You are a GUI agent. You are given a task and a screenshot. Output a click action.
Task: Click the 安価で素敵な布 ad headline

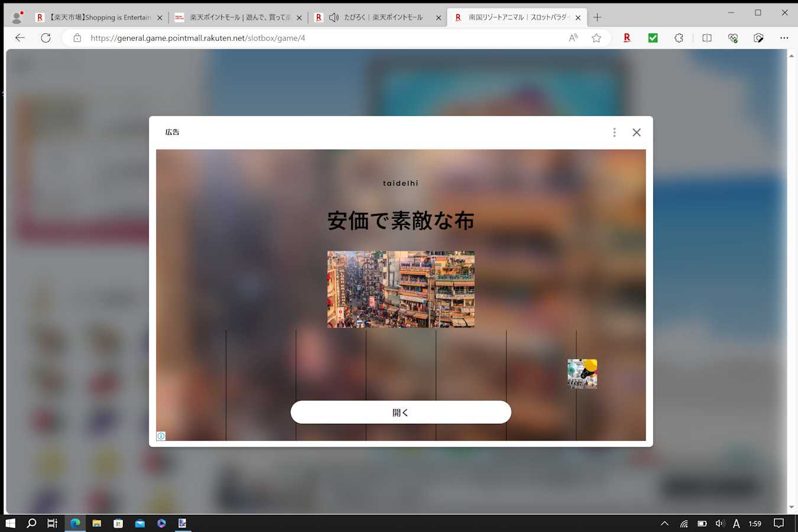[401, 221]
